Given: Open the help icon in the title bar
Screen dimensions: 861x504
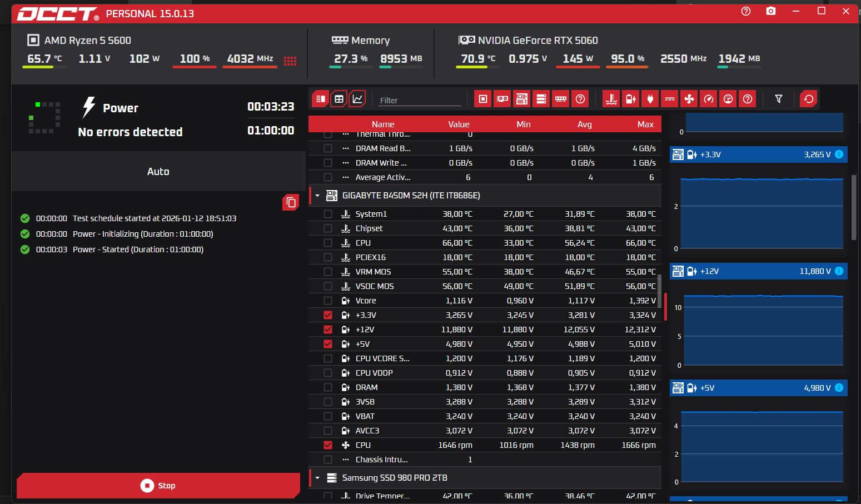Looking at the screenshot, I should coord(746,11).
